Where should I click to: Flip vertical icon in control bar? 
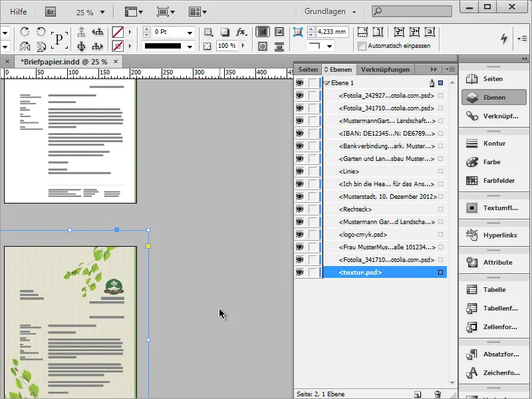coord(41,46)
